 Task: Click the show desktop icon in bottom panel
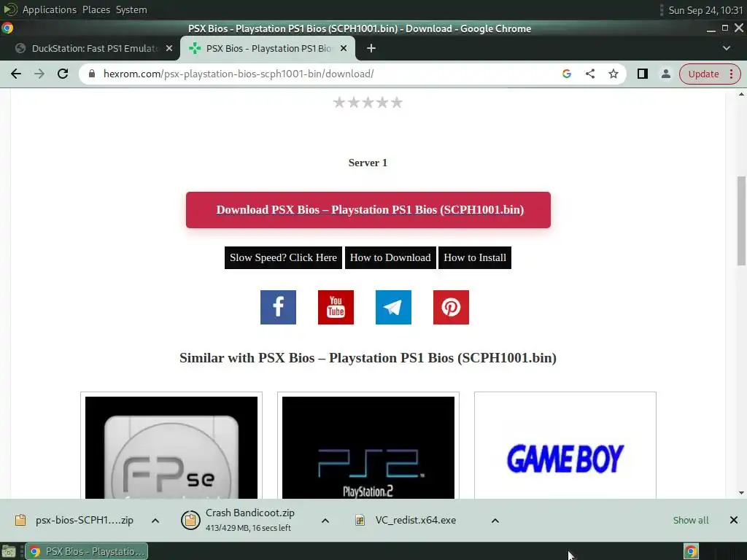[x=9, y=551]
